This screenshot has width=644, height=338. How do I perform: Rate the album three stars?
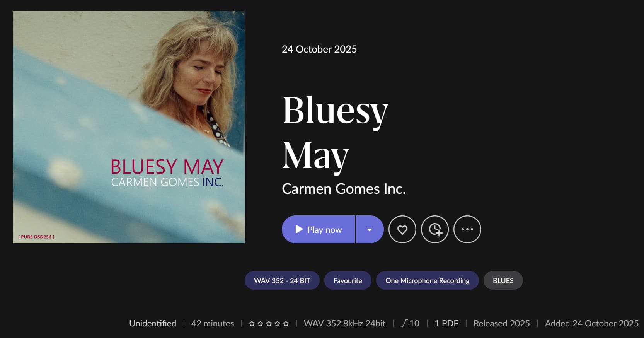pos(269,323)
